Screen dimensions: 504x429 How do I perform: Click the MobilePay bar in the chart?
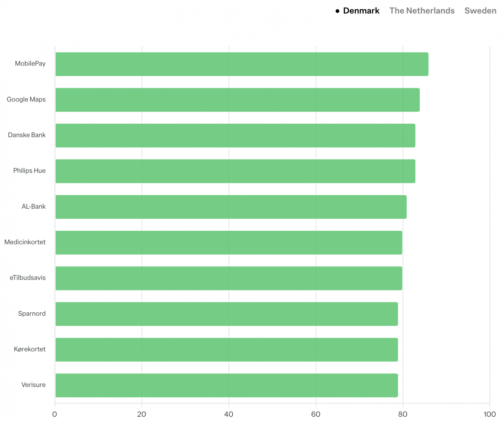tap(242, 64)
